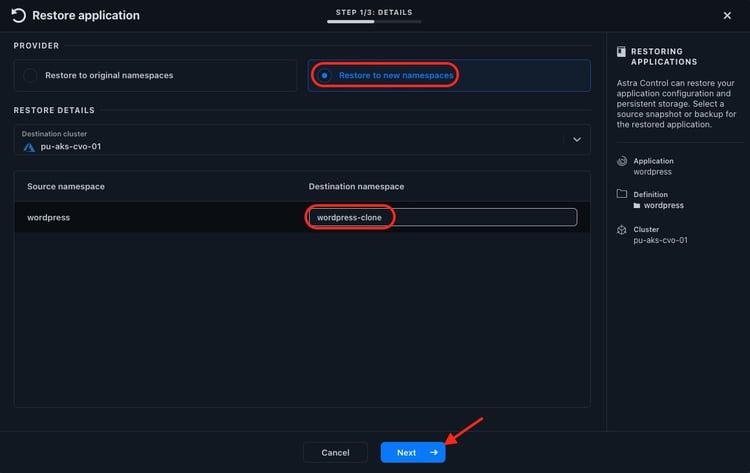The width and height of the screenshot is (750, 473).
Task: Expand cluster list using the chevron arrow
Action: click(x=577, y=140)
